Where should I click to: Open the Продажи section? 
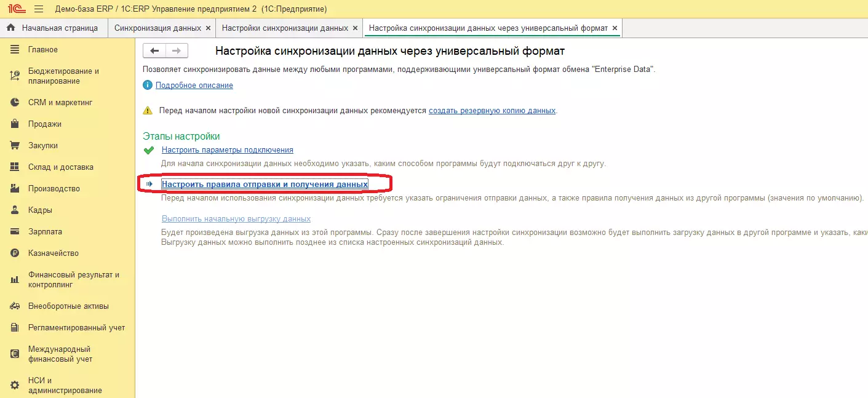(x=45, y=124)
